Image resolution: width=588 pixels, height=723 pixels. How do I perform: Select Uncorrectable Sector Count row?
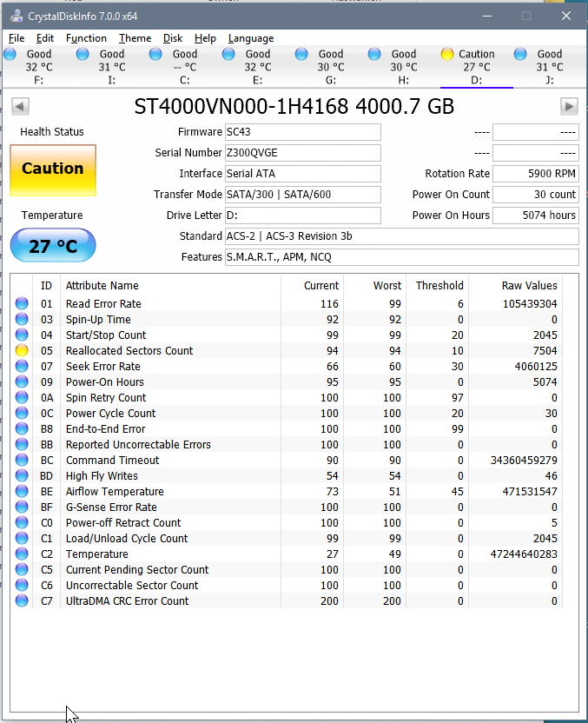(x=286, y=586)
